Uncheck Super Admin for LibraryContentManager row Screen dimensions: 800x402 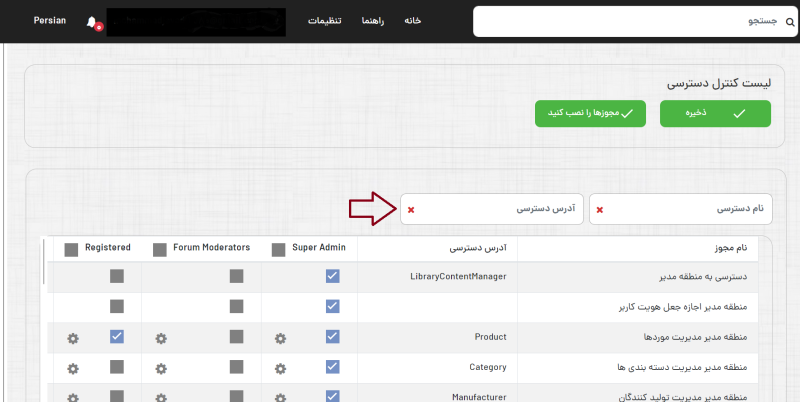pos(333,276)
